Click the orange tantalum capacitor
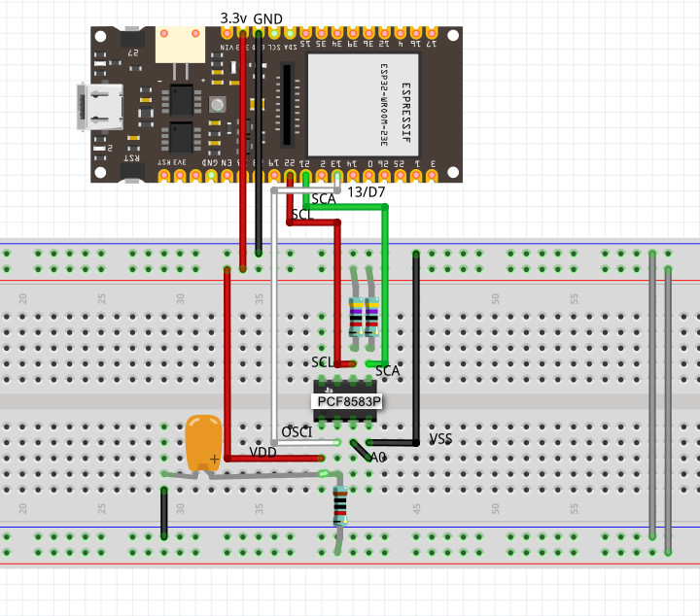700x616 pixels. tap(203, 443)
